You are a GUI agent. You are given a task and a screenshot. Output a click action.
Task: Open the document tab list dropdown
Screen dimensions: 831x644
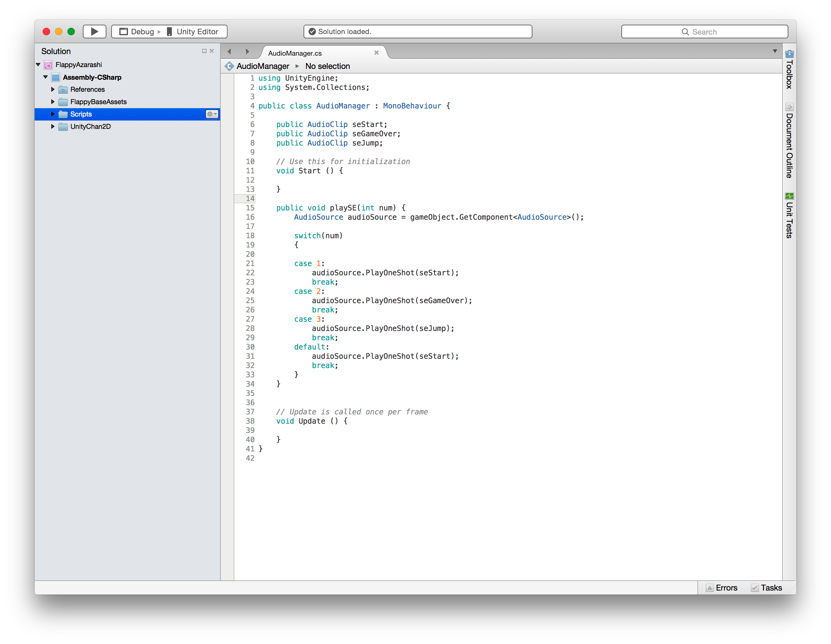pos(775,51)
